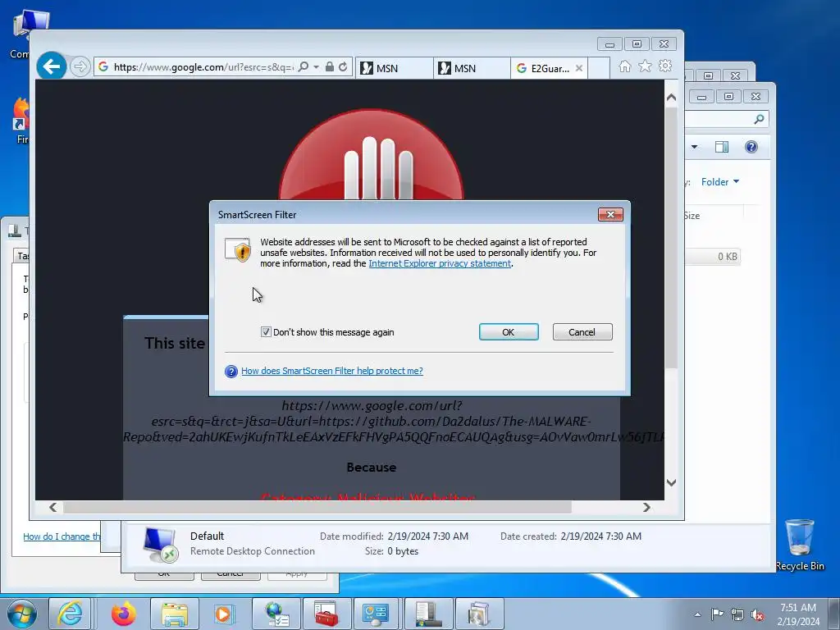The width and height of the screenshot is (840, 630).
Task: Click the Control Panel taskbar icon
Action: coord(376,614)
